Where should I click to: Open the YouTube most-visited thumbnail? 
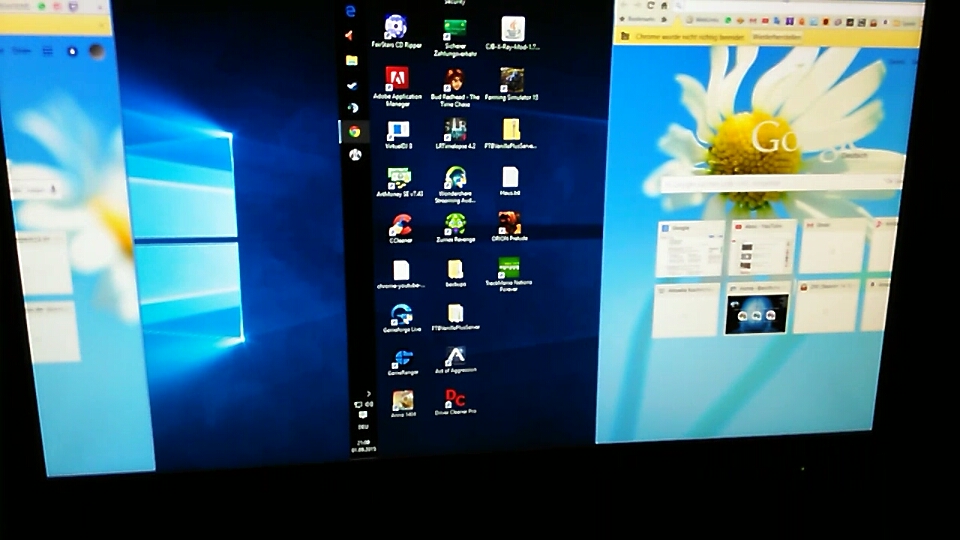click(762, 248)
